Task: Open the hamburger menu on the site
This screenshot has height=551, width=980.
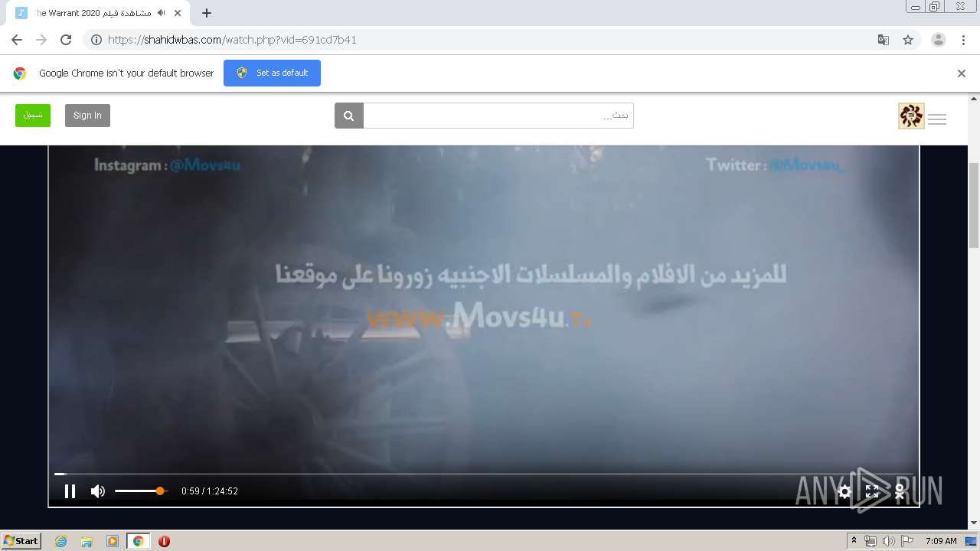Action: click(937, 119)
